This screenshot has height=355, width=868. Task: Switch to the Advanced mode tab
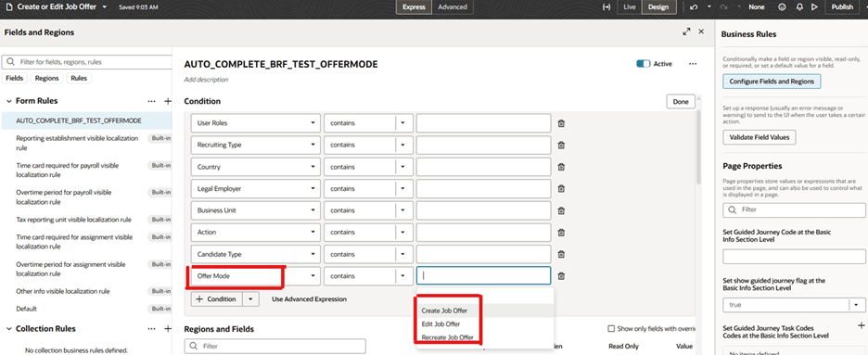(453, 7)
